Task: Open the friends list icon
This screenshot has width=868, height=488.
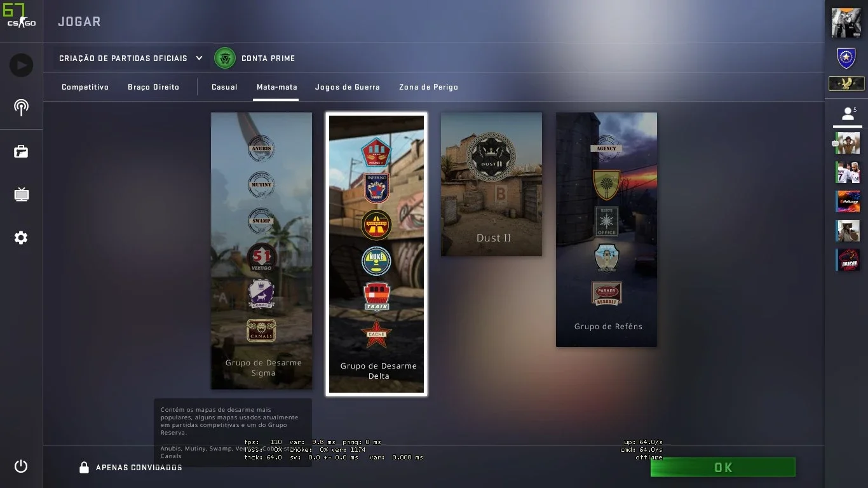Action: tap(848, 114)
